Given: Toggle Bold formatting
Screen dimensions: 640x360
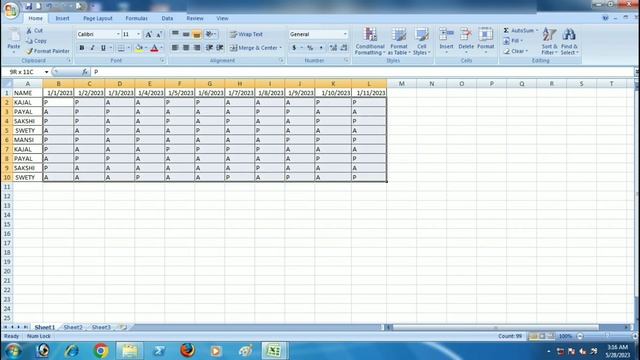Looking at the screenshot, I should (82, 48).
